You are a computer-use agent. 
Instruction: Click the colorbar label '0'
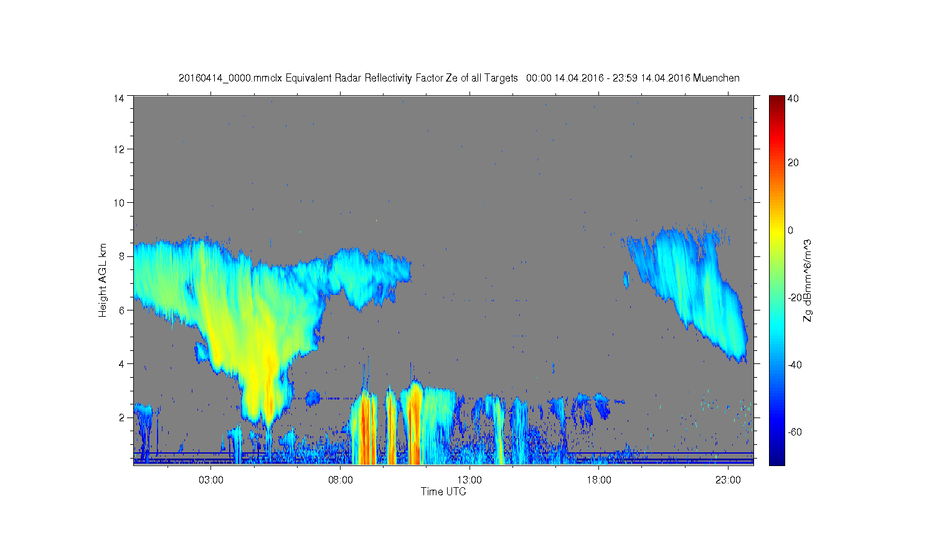point(790,230)
